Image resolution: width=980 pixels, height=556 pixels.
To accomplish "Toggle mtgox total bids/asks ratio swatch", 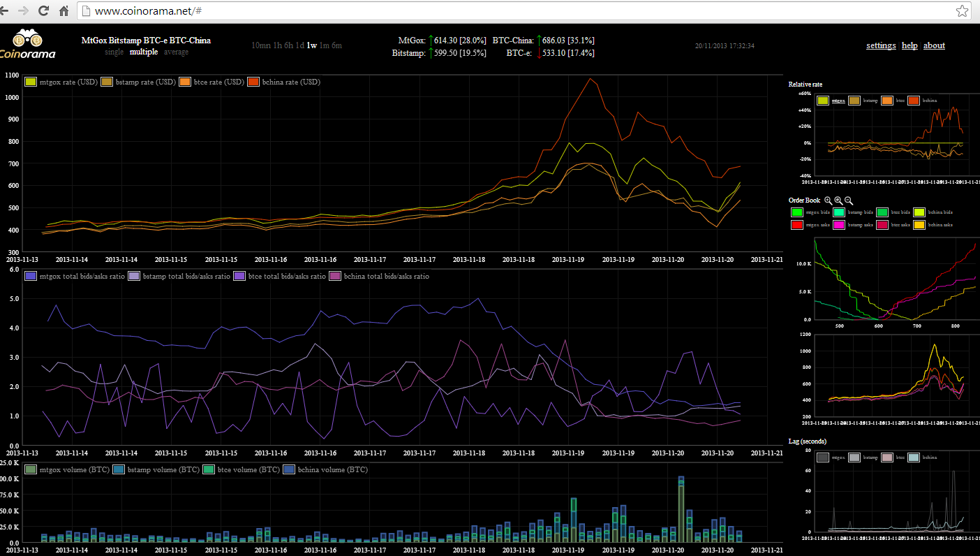I will coord(30,276).
